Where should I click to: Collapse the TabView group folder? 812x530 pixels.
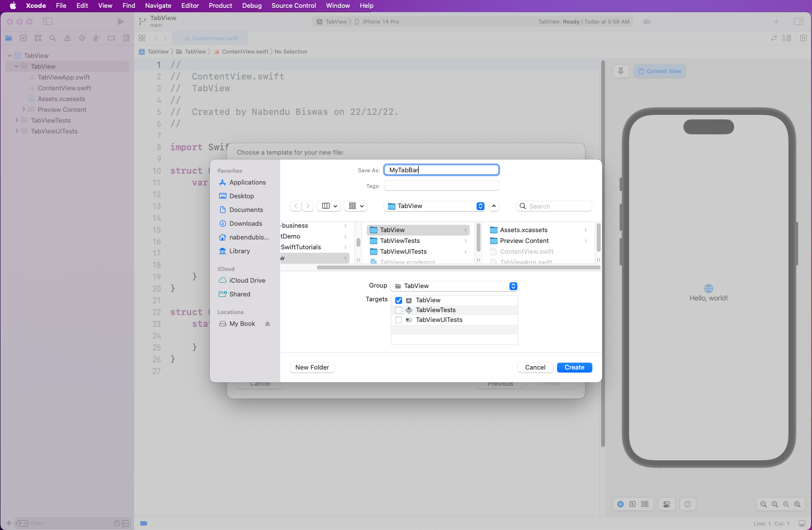(16, 67)
